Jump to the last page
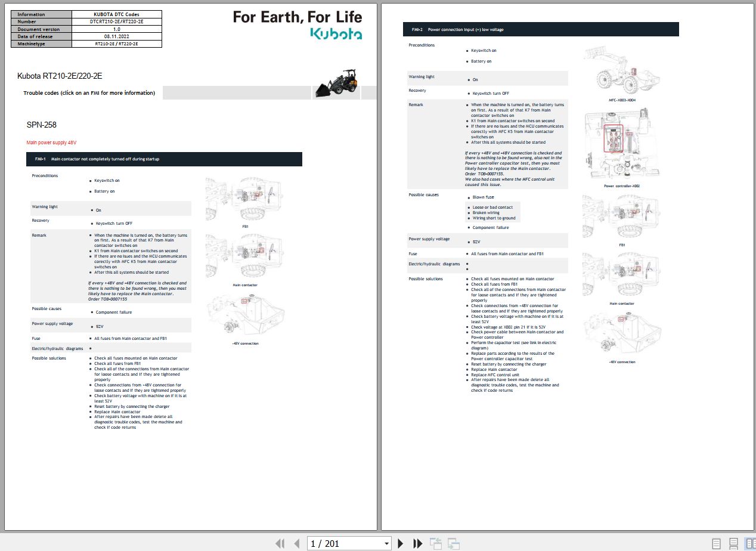 (418, 543)
